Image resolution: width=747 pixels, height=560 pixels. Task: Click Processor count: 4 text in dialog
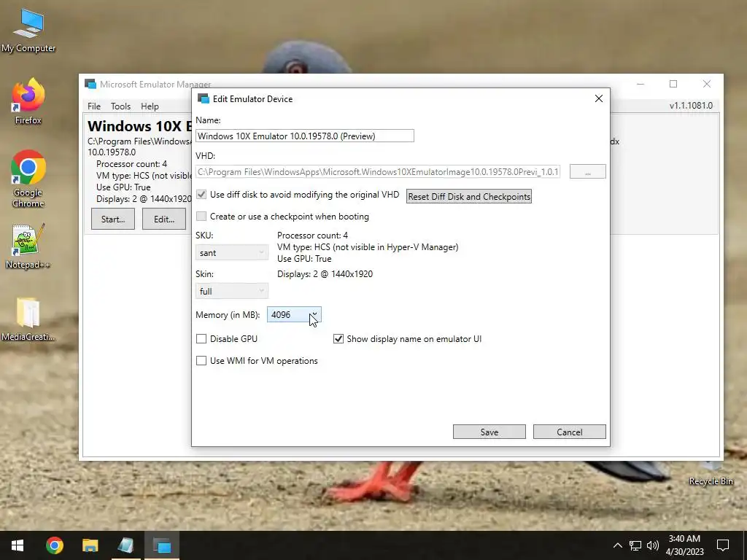[312, 236]
